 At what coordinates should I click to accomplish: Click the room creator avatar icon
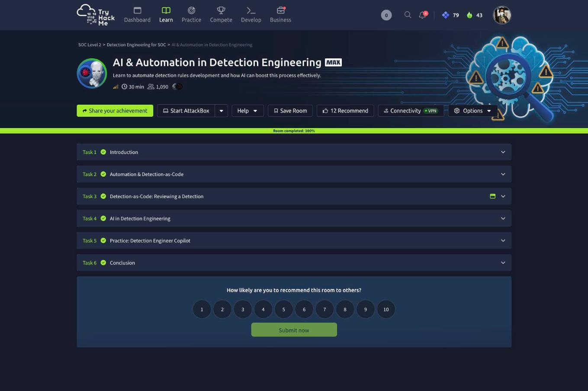pos(177,87)
